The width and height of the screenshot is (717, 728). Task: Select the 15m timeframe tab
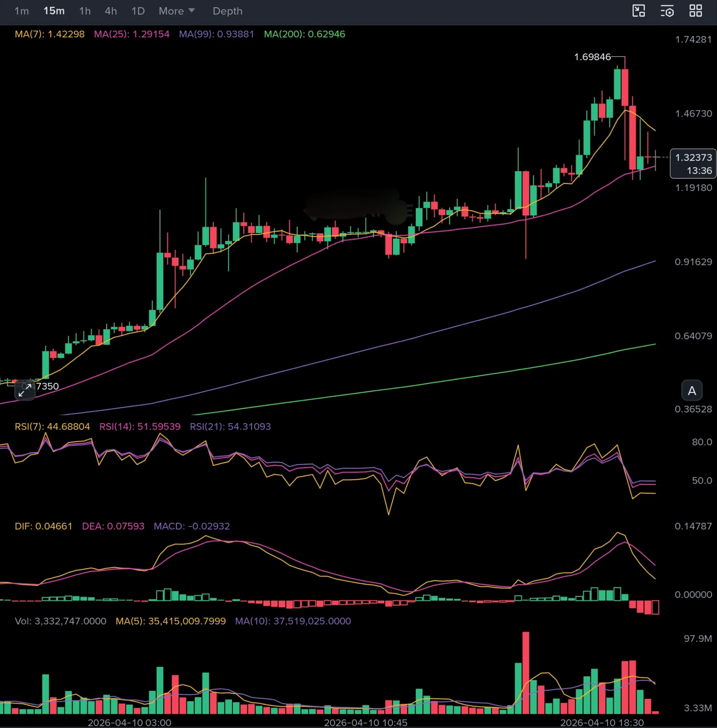(54, 11)
